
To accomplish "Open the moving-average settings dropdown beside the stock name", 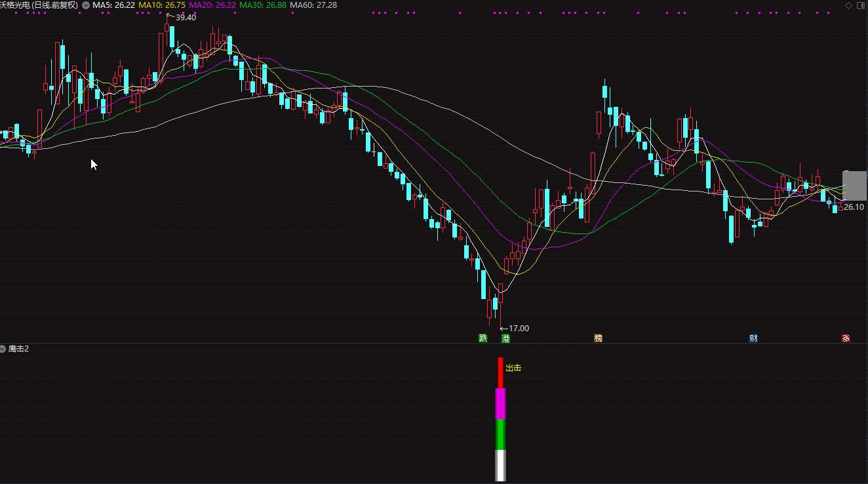I will [86, 5].
